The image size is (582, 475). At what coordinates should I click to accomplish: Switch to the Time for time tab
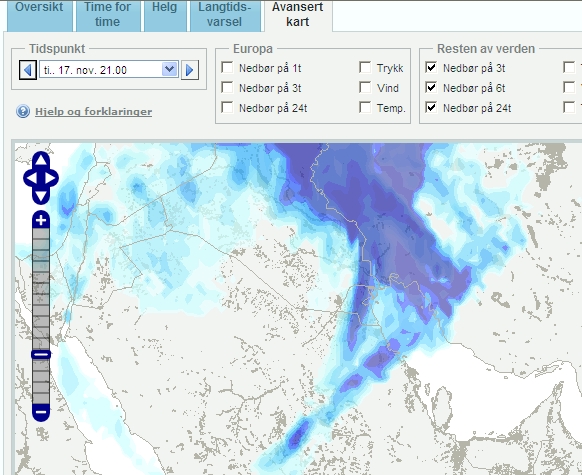(x=108, y=15)
